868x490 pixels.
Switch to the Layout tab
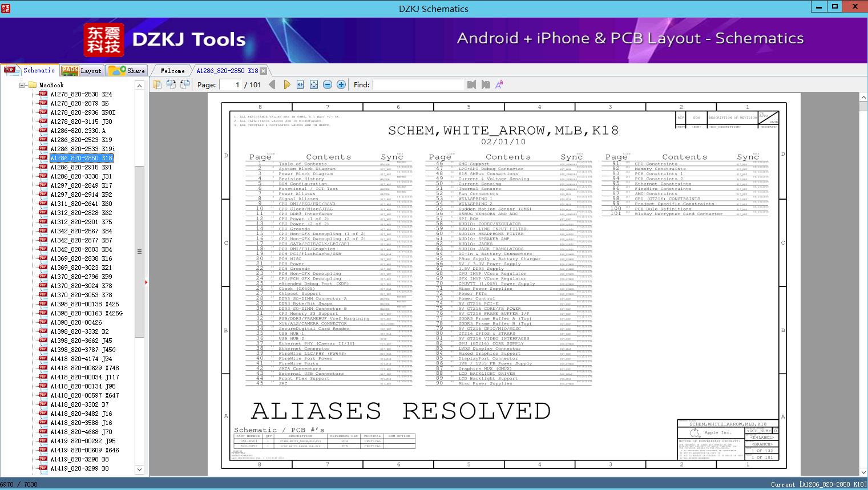(82, 71)
